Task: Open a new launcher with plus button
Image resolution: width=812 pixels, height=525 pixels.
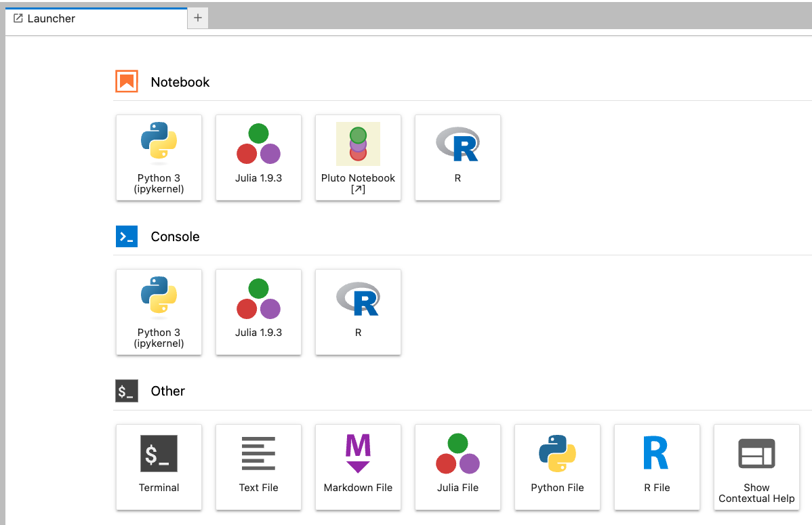Action: tap(197, 18)
